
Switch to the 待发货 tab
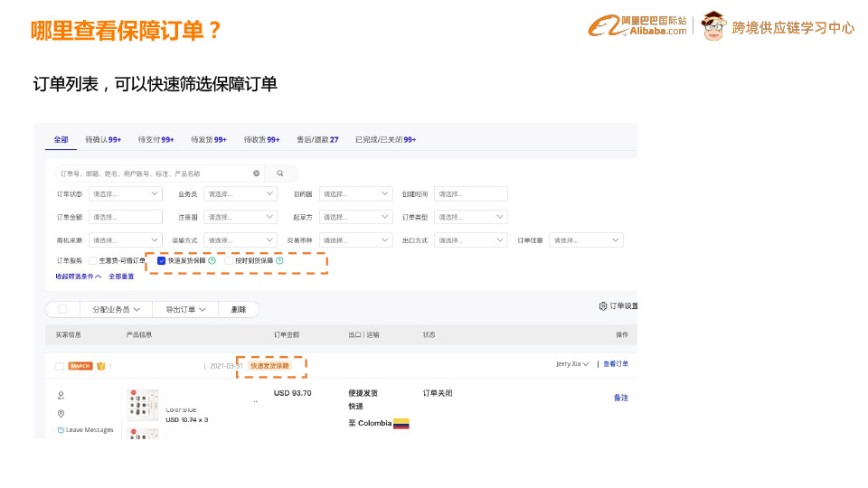pos(208,140)
